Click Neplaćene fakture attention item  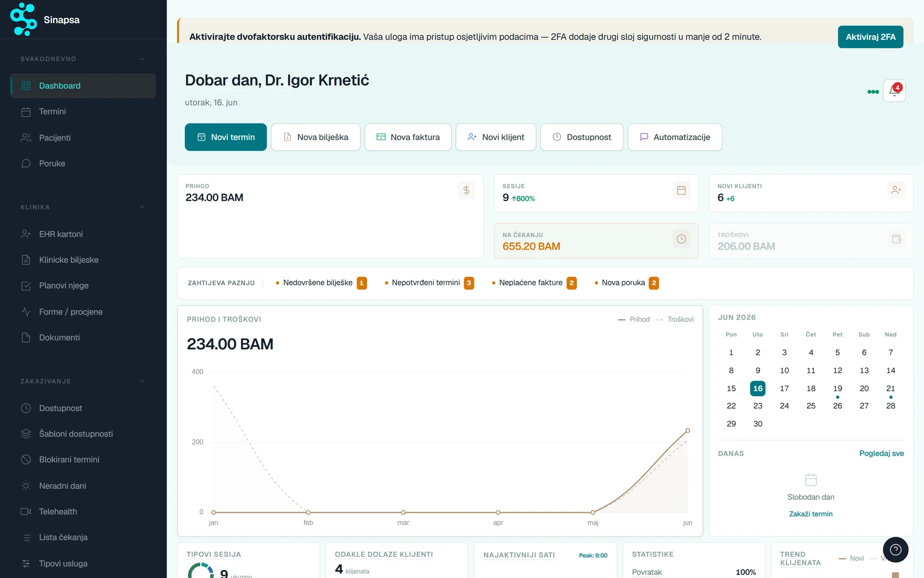534,283
